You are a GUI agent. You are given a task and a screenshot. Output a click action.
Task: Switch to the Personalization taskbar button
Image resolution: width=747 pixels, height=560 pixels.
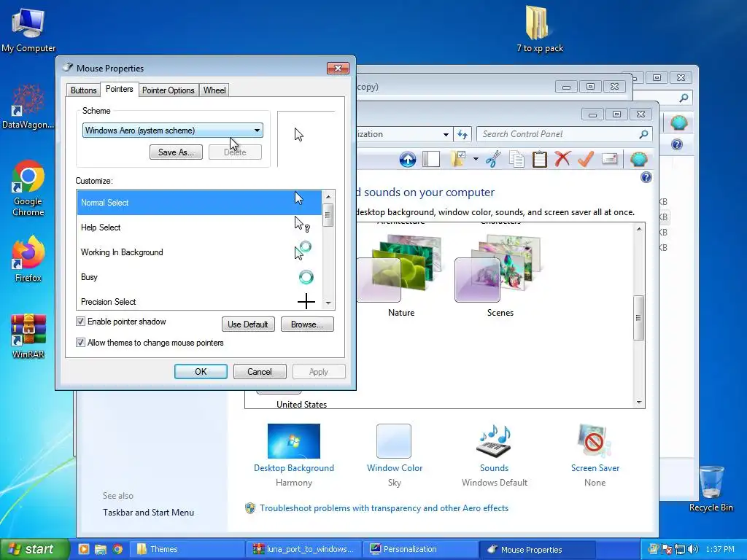point(419,549)
